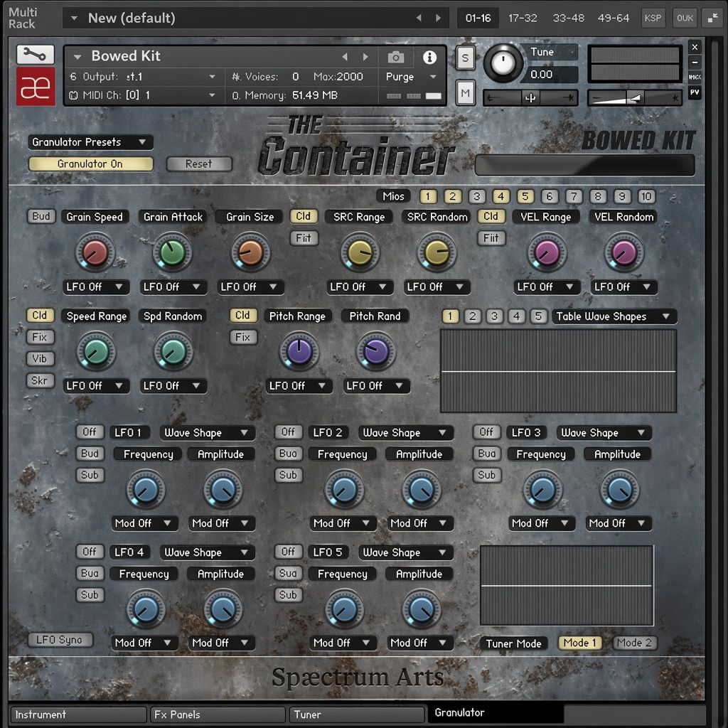The width and height of the screenshot is (728, 728).
Task: Toggle the Vib button
Action: click(x=40, y=358)
